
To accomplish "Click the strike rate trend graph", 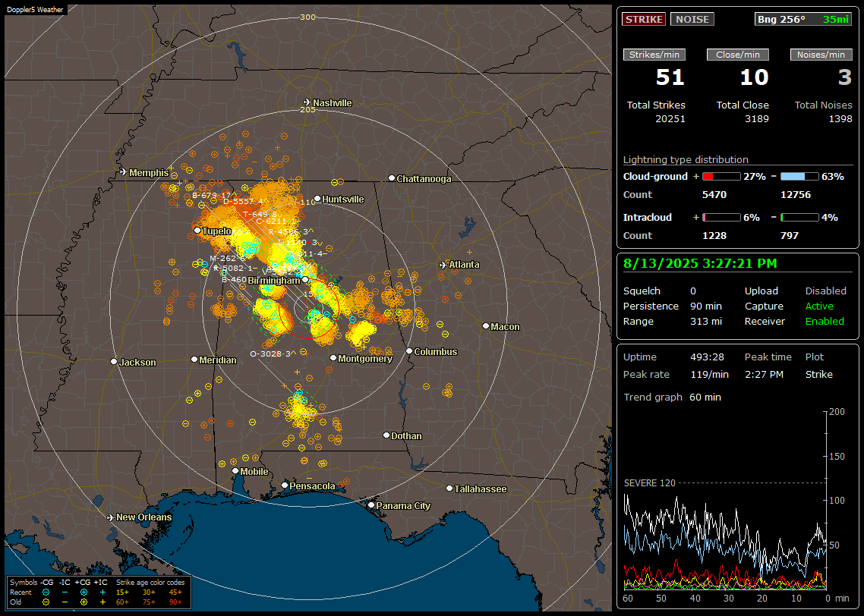I will pyautogui.click(x=724, y=500).
